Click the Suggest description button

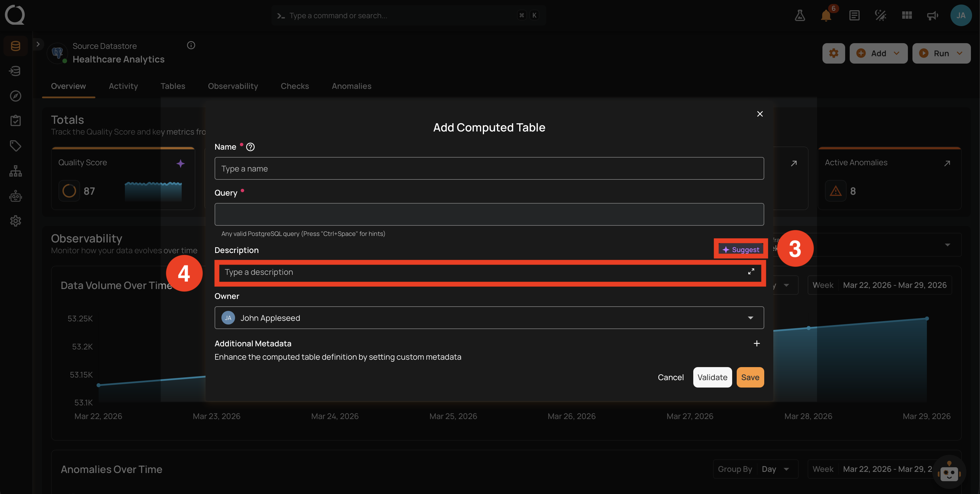pyautogui.click(x=741, y=250)
